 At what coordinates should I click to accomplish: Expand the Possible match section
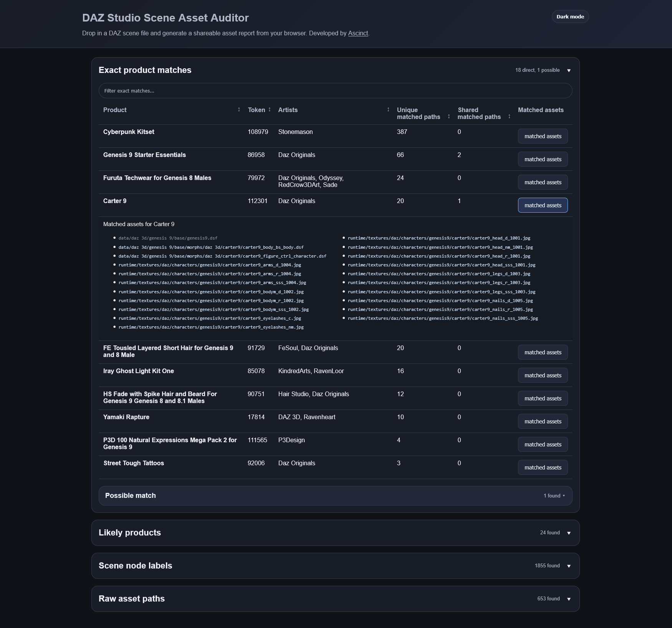pos(335,496)
